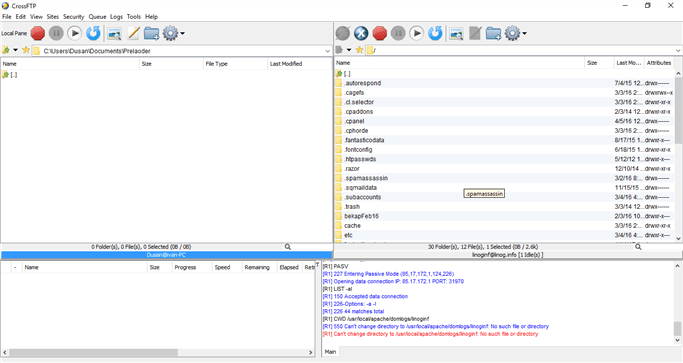Click the red Stop icon in Local Pane toolbar
Image resolution: width=683 pixels, height=363 pixels.
(x=38, y=33)
